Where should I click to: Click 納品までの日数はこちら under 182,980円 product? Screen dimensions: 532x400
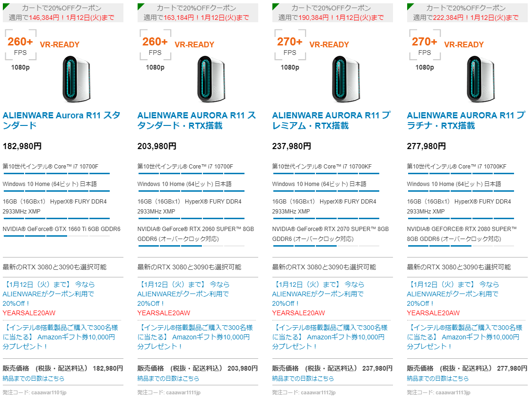33,378
